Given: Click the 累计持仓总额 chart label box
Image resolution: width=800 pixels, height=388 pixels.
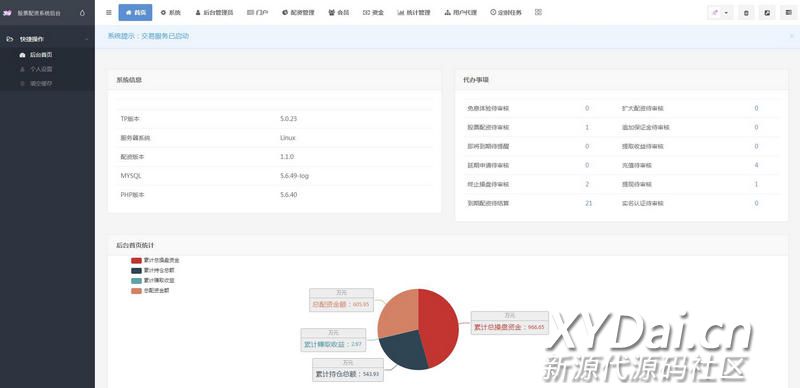Looking at the screenshot, I should 348,370.
